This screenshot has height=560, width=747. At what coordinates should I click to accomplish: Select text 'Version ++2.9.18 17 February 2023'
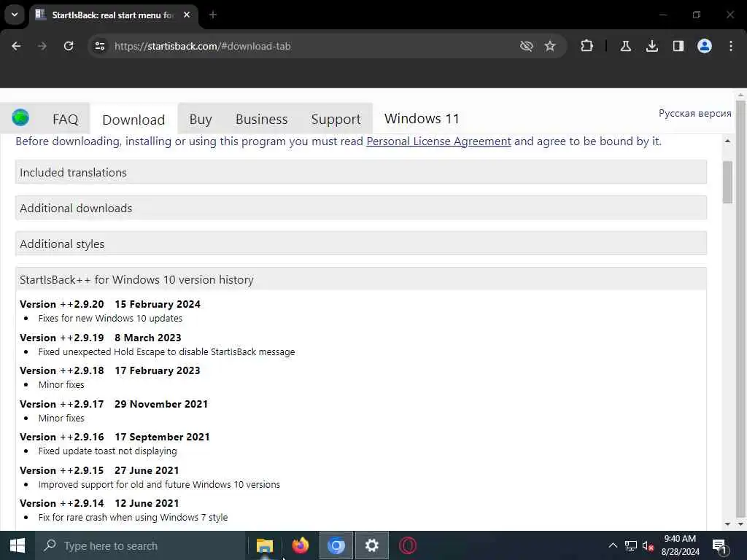[x=110, y=370]
